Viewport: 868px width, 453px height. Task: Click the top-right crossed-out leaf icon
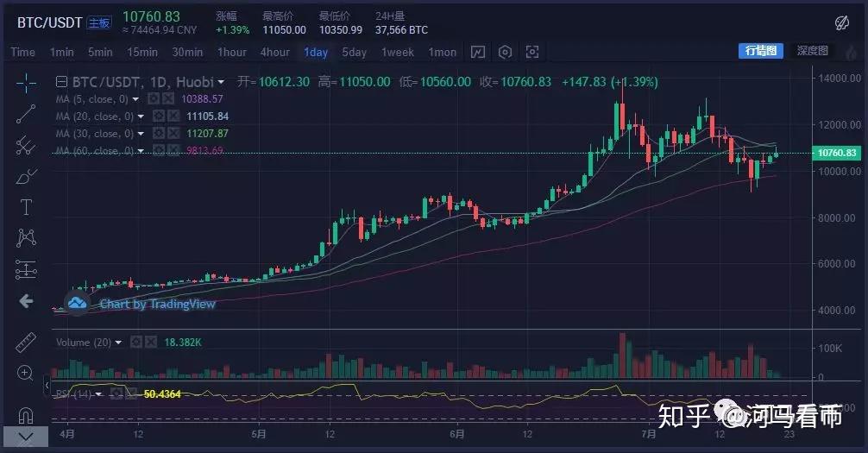pos(842,22)
